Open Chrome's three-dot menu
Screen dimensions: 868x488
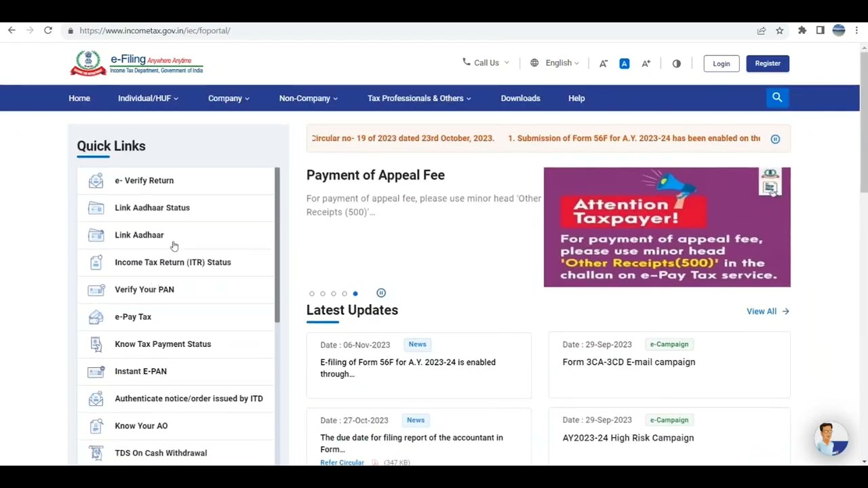(857, 30)
